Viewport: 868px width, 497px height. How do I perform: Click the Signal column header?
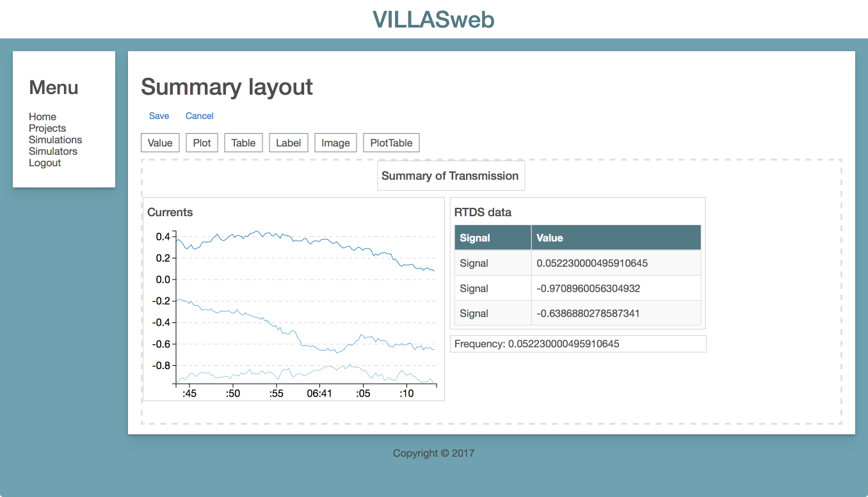pos(493,237)
